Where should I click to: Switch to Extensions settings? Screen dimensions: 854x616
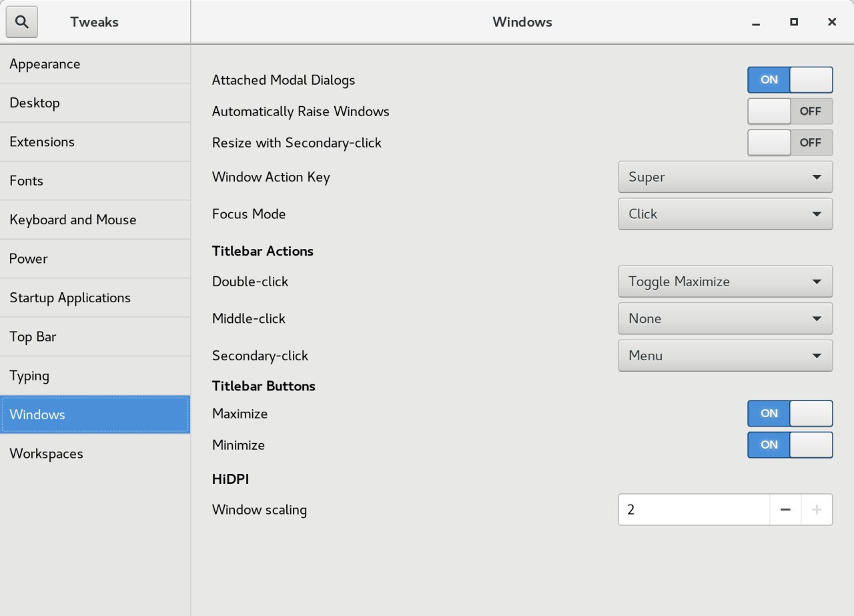[95, 142]
